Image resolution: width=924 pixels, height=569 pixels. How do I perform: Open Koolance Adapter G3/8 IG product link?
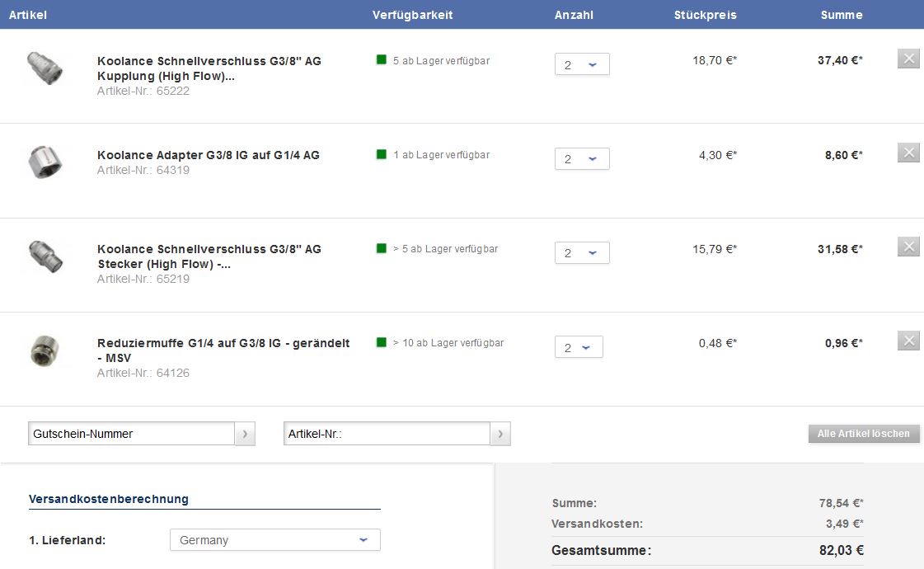[x=208, y=155]
